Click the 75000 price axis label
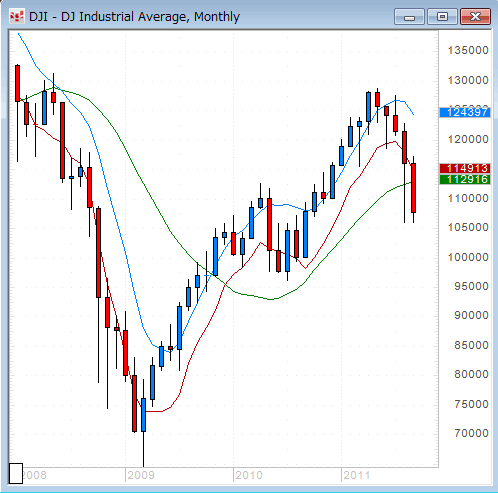This screenshot has height=493, width=498. click(471, 404)
